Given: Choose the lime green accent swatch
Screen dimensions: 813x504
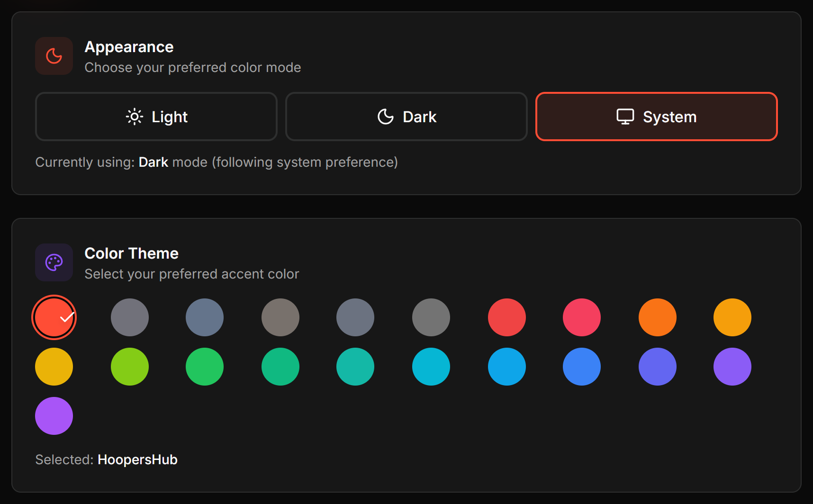Looking at the screenshot, I should (x=130, y=367).
